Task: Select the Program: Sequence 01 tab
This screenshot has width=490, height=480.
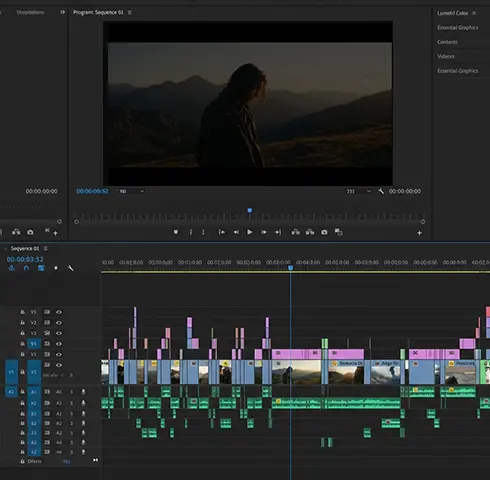Action: 98,12
